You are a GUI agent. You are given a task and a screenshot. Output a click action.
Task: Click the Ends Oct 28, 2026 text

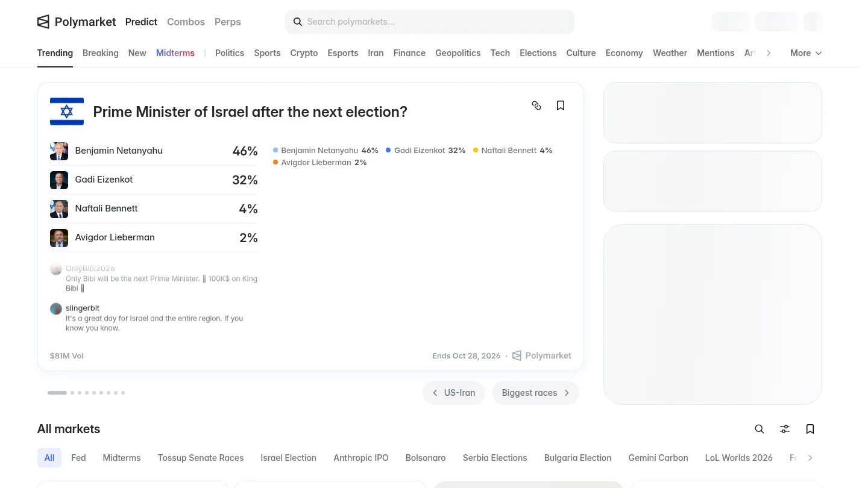click(x=467, y=356)
